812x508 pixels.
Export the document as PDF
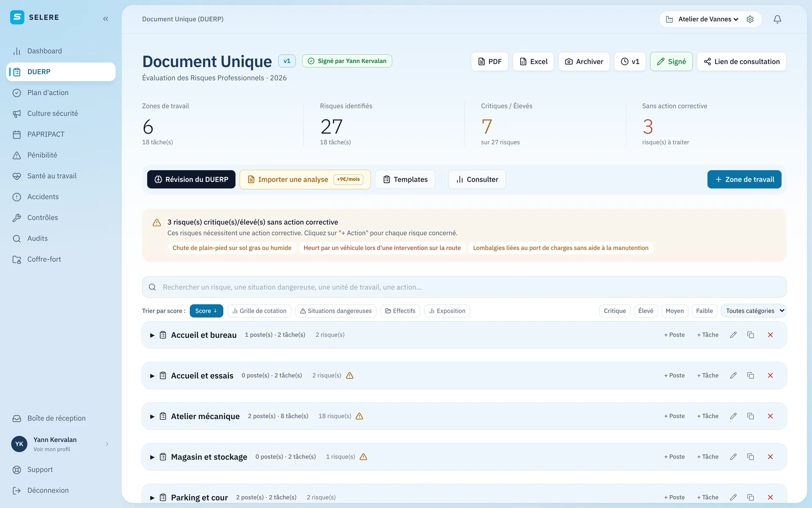point(490,61)
